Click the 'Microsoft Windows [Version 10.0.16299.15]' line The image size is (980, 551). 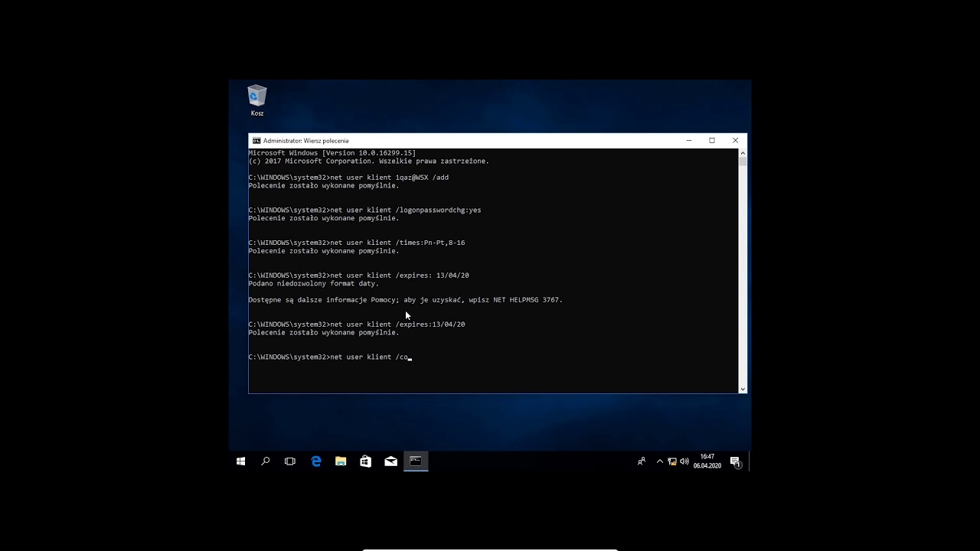click(x=332, y=153)
